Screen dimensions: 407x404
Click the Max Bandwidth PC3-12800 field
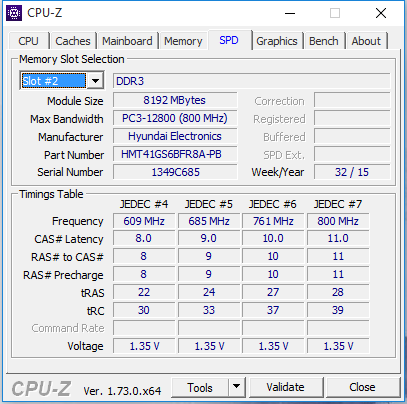[x=175, y=118]
